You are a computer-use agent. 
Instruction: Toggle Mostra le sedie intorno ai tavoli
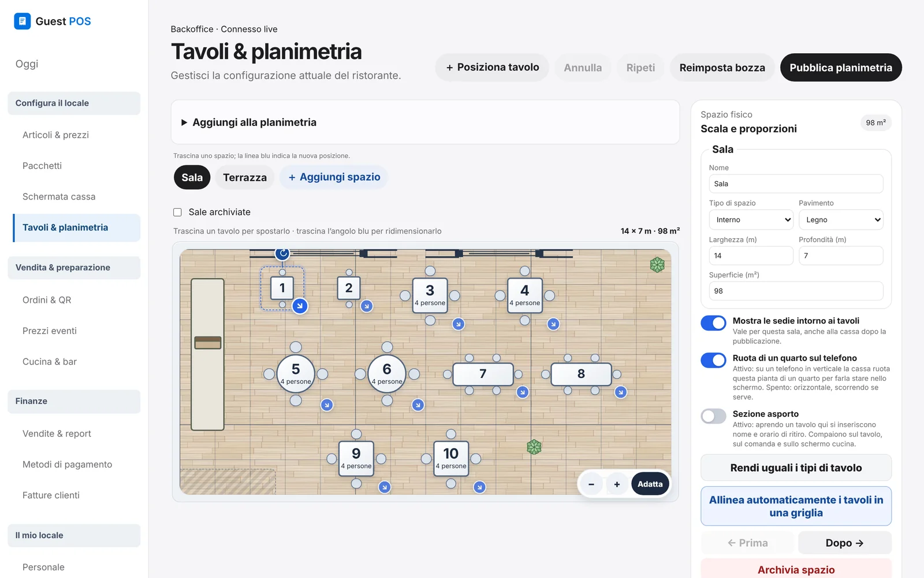(x=713, y=323)
